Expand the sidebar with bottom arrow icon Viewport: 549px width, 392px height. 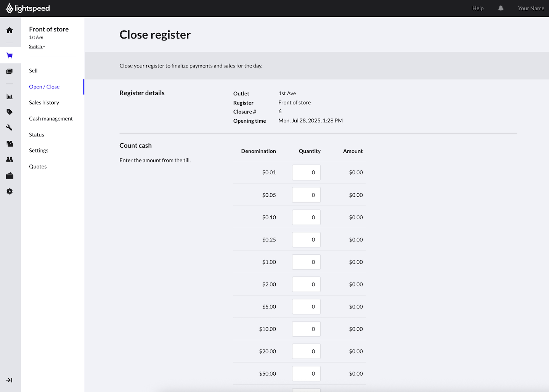[10, 380]
